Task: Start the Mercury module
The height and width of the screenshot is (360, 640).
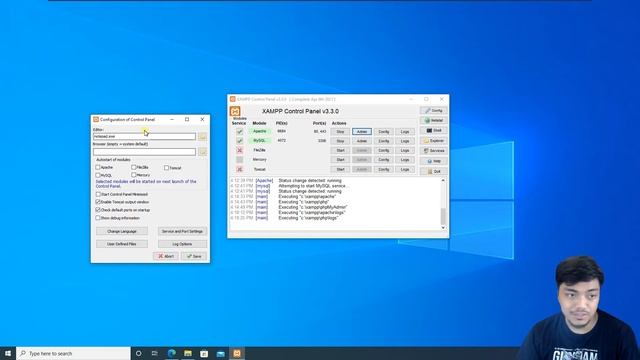Action: pos(340,160)
